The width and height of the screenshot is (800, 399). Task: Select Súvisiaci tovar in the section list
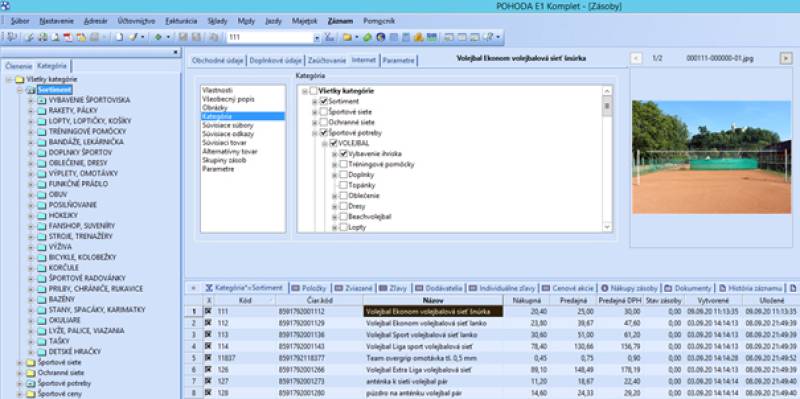[223, 142]
